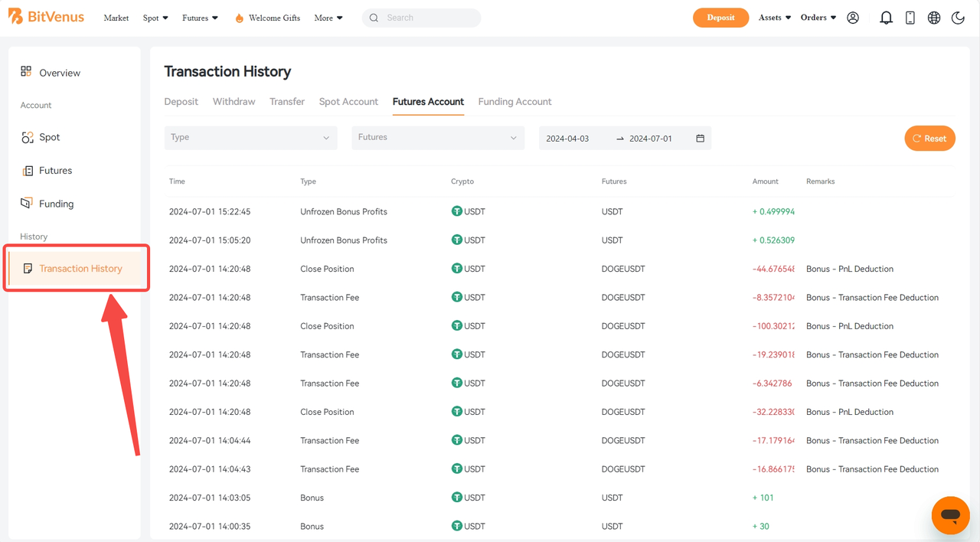Click USDT coin icon in 14:04:43 row
The height and width of the screenshot is (542, 980).
pos(456,469)
